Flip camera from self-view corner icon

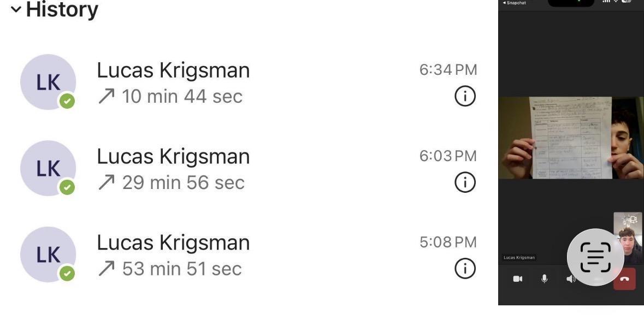(x=633, y=220)
